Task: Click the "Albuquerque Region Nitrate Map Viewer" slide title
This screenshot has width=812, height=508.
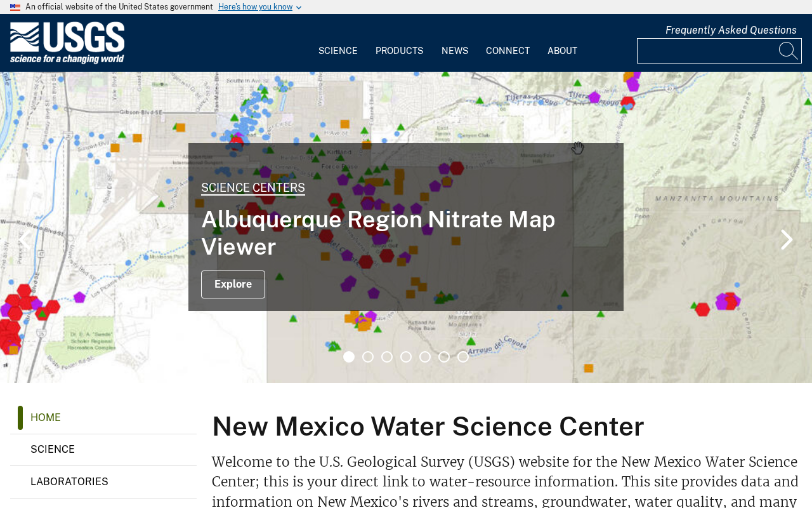Action: click(378, 233)
